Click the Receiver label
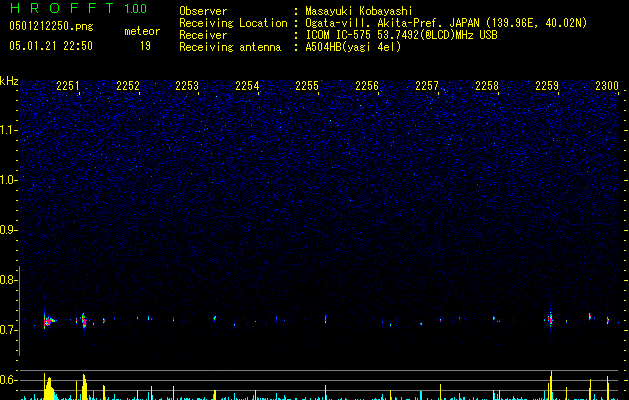The height and width of the screenshot is (400, 629). [x=203, y=35]
